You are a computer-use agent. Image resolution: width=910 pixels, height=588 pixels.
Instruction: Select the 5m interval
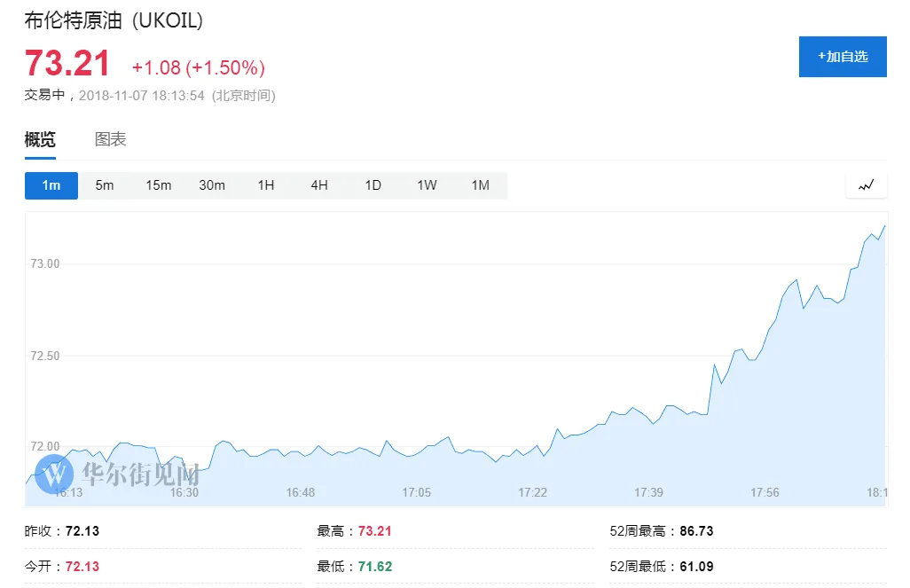click(105, 185)
